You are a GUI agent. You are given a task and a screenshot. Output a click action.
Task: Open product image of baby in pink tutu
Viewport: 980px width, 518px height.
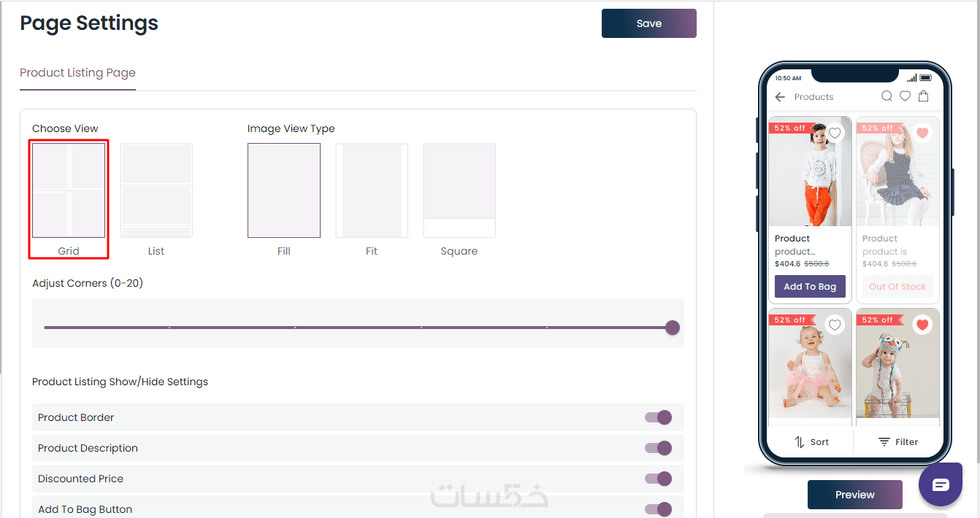(810, 365)
